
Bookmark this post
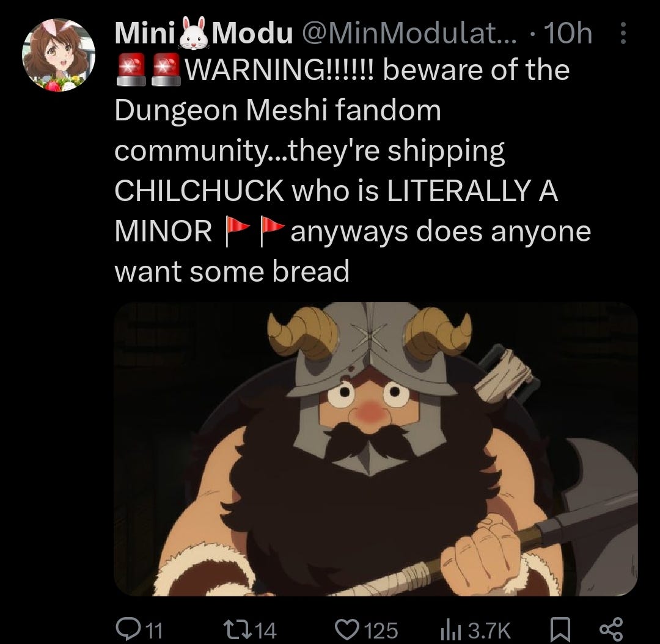561,630
